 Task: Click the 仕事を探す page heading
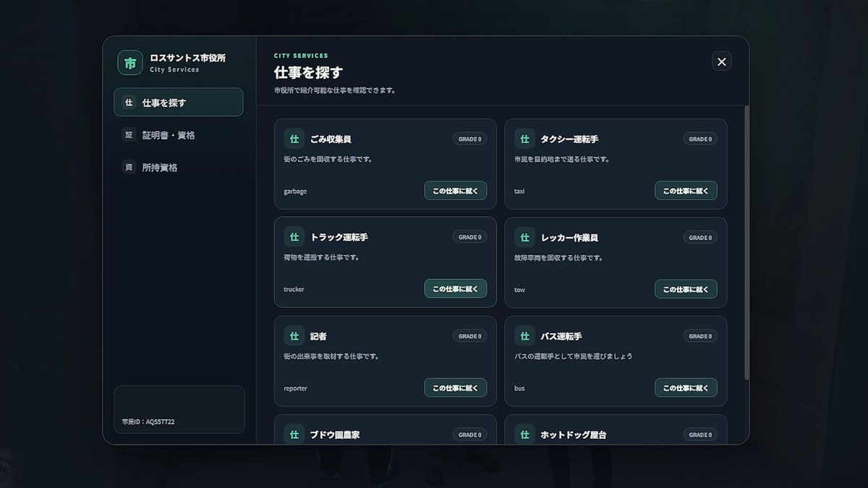308,72
